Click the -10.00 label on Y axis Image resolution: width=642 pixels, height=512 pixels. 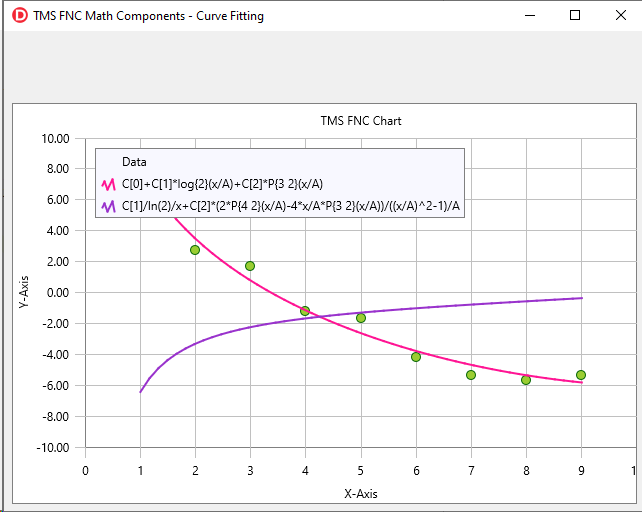click(53, 448)
